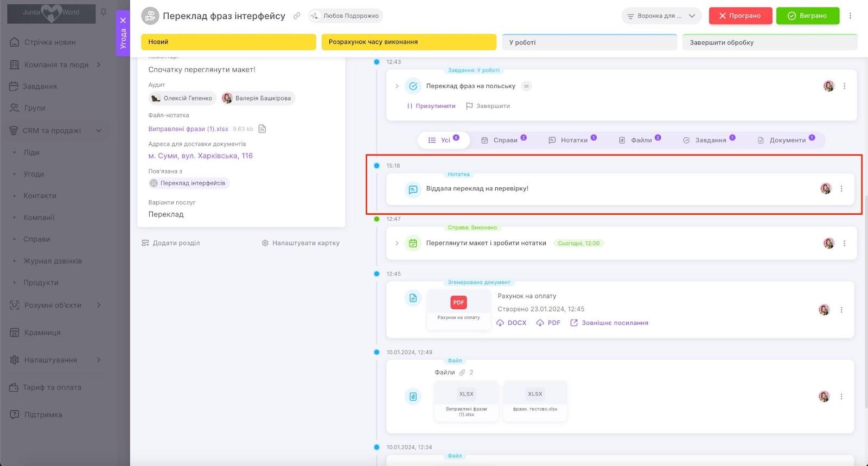The width and height of the screenshot is (868, 466).
Task: Close the deal side panel with X
Action: 123,20
